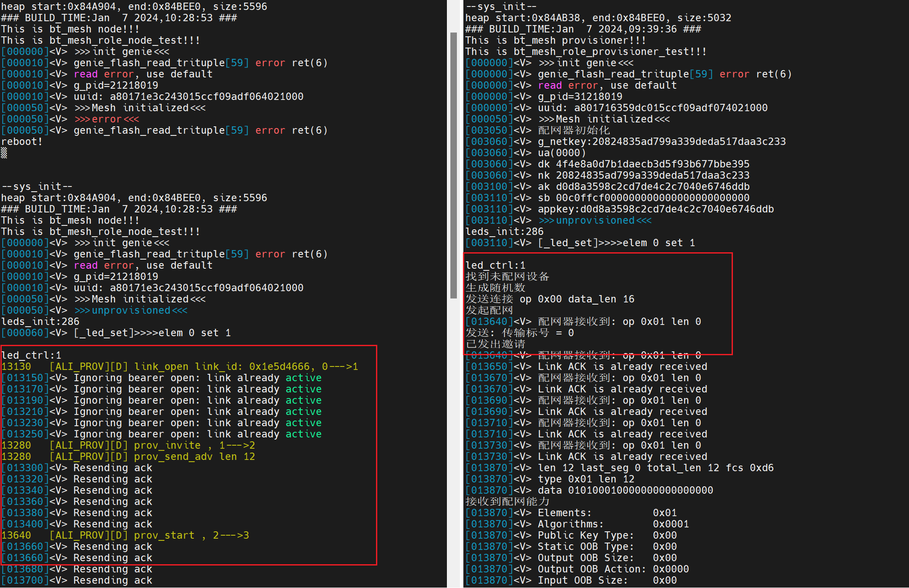Click the '找到未配网设备' text line

click(507, 276)
